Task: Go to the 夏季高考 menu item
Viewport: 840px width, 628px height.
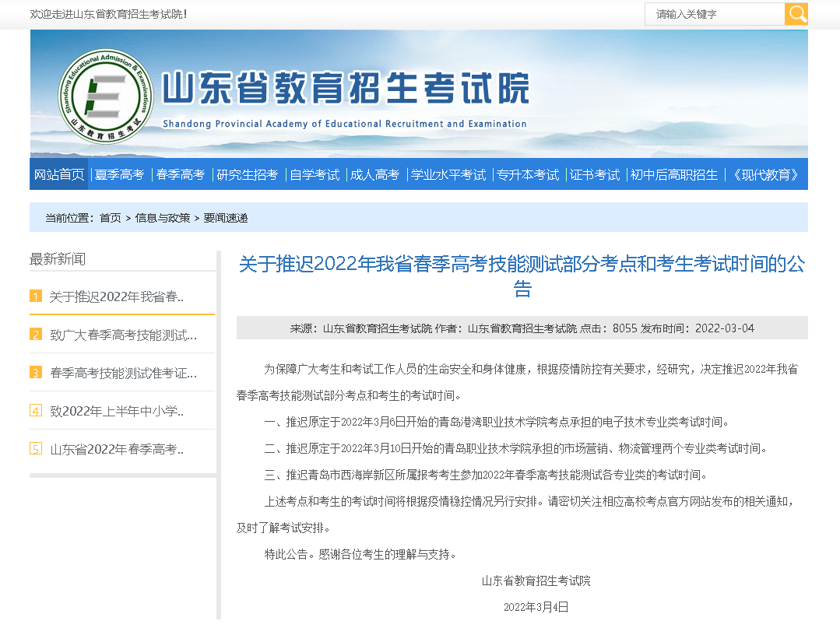Action: click(x=119, y=175)
